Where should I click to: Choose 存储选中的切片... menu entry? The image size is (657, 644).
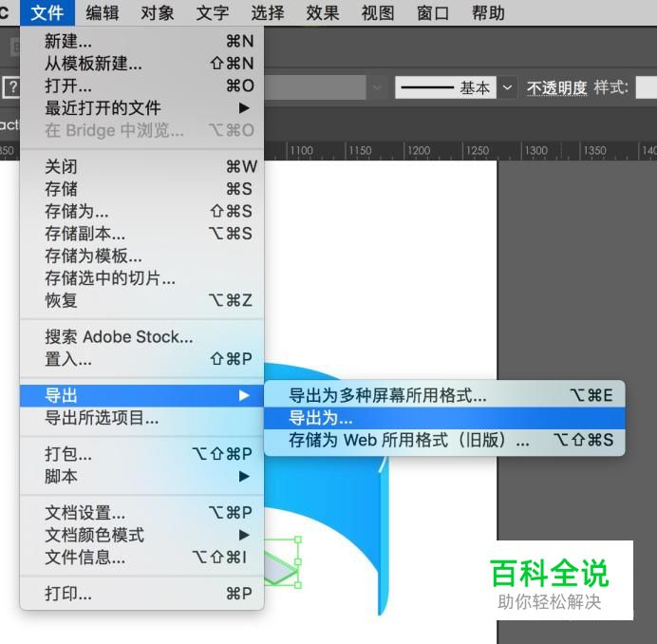142,278
